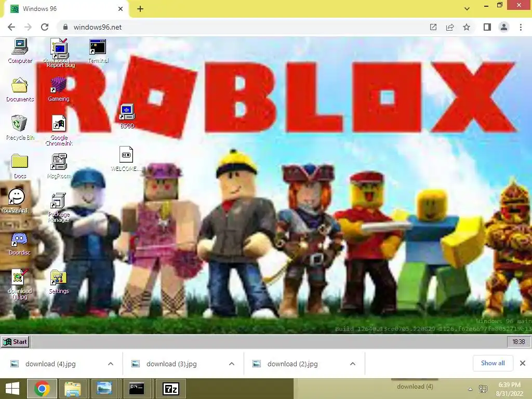
Task: Show hidden system tray icons
Action: tap(470, 389)
